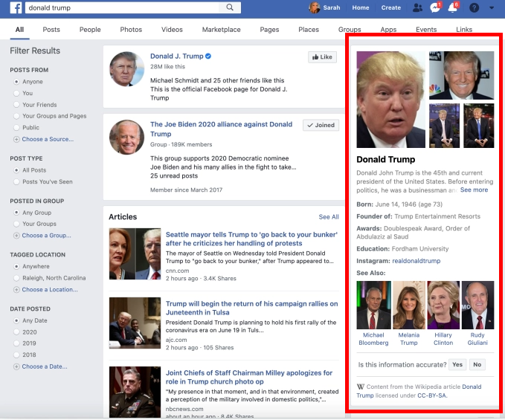Go to Home in top bar
Viewport: 505px width, 420px height.
point(361,7)
